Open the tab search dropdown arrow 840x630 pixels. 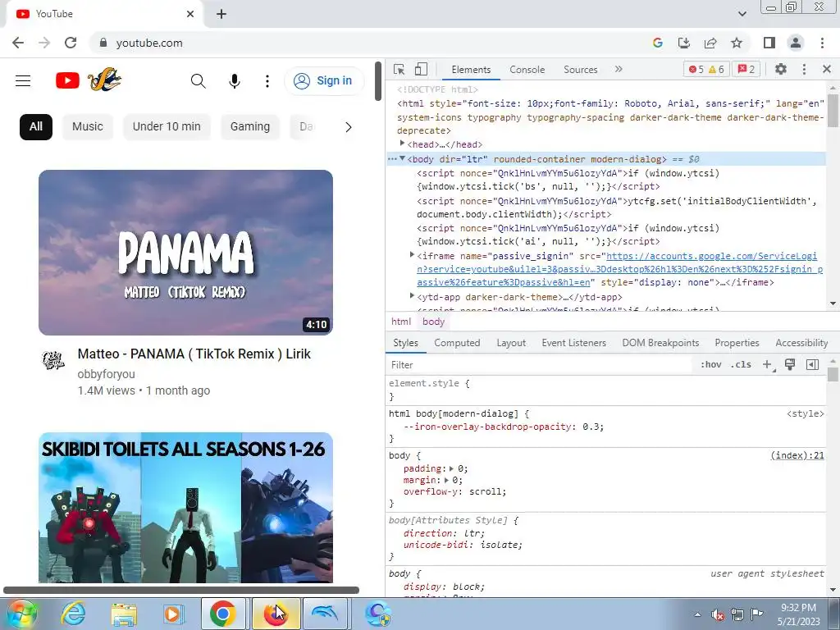[742, 14]
